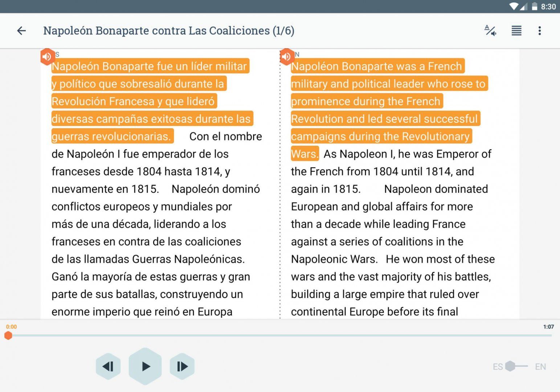Select ES audio language label
560x392 pixels.
(498, 367)
